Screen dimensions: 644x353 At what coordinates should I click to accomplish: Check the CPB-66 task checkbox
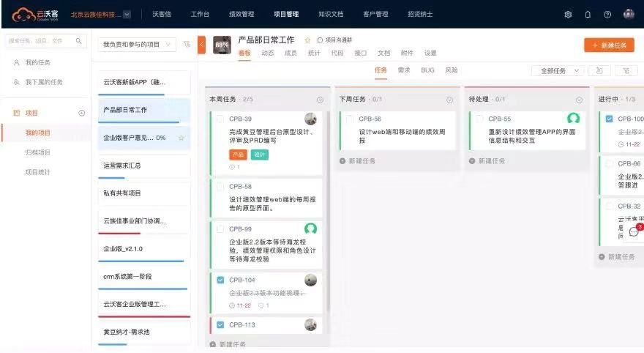(609, 163)
